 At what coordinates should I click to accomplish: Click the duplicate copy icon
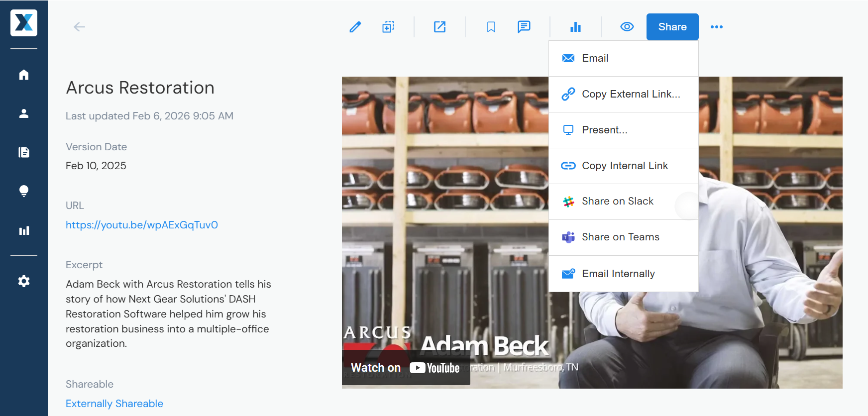tap(388, 27)
